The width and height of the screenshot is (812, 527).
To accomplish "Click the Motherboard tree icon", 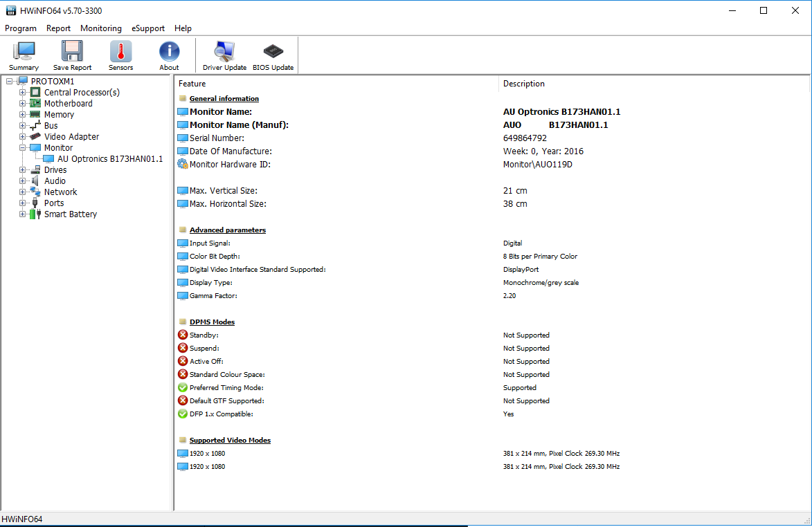I will 35,104.
